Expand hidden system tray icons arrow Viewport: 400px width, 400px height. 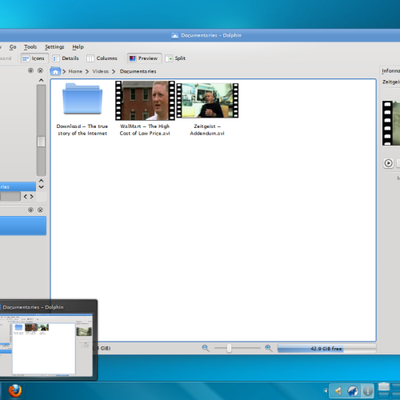click(326, 391)
